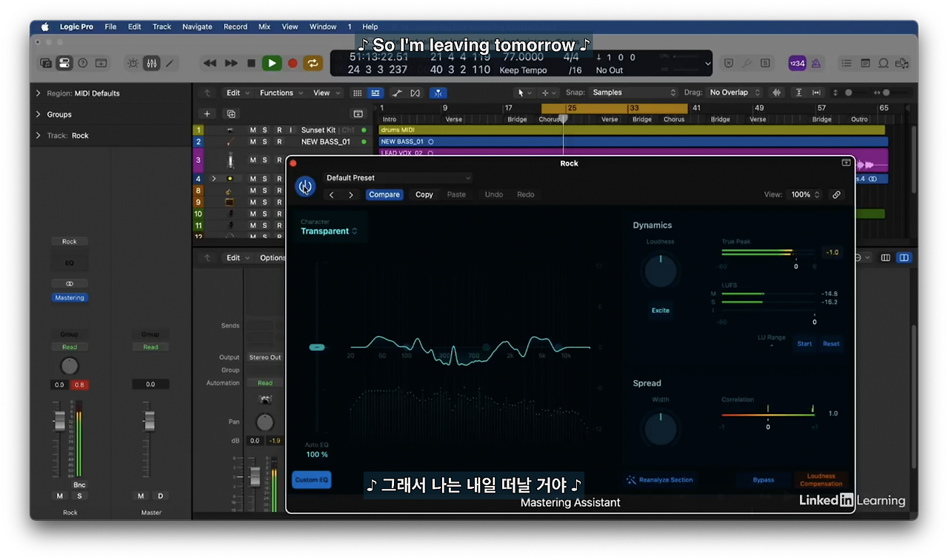Viewport: 948px width, 560px height.
Task: Open the Loop Browser icon
Action: point(883,63)
